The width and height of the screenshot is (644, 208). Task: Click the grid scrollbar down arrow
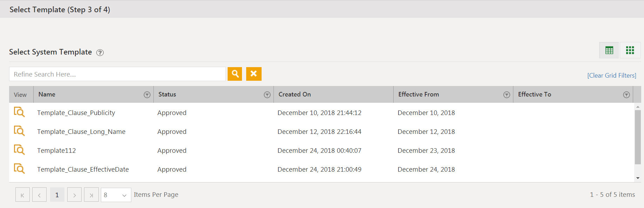coord(638,178)
